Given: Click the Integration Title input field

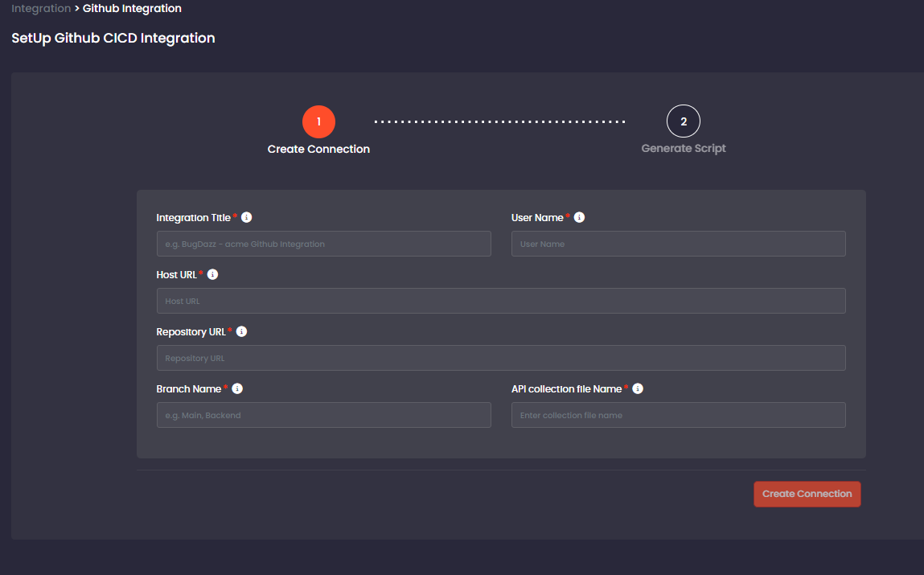Looking at the screenshot, I should [323, 244].
